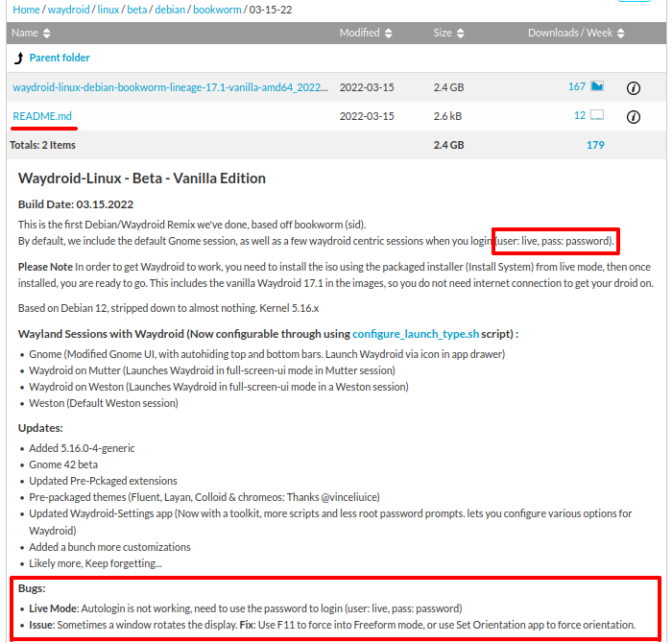Sort by Name column arrows
The width and height of the screenshot is (672, 643).
pyautogui.click(x=46, y=33)
